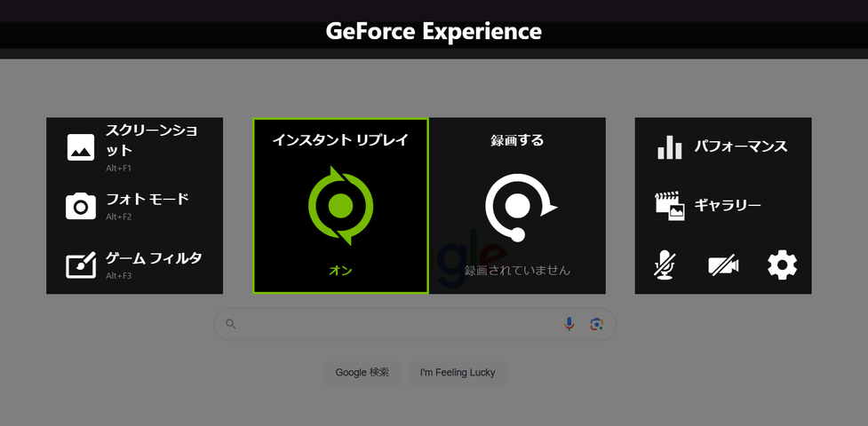Click the Alt+F2 shortcut text
Screen dimensions: 868x426
118,217
